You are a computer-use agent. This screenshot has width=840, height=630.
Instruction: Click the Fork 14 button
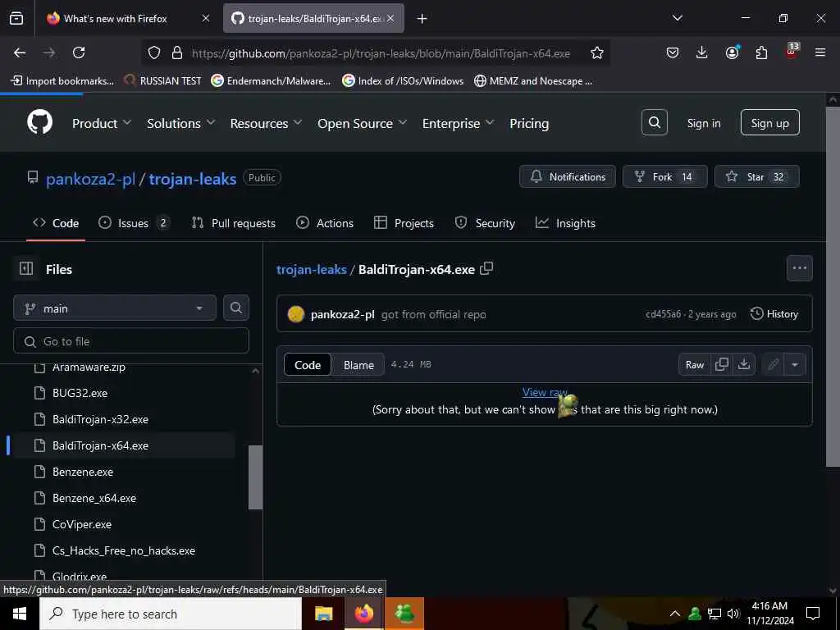point(664,177)
